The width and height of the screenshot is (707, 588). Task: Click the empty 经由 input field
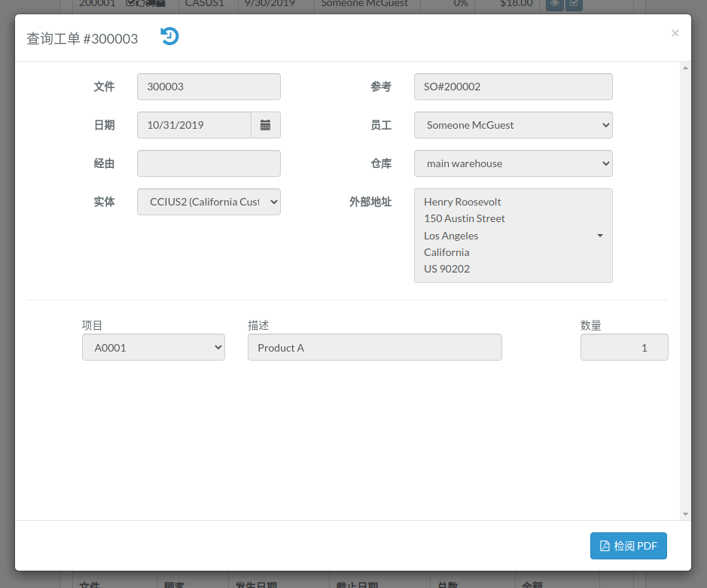point(209,163)
